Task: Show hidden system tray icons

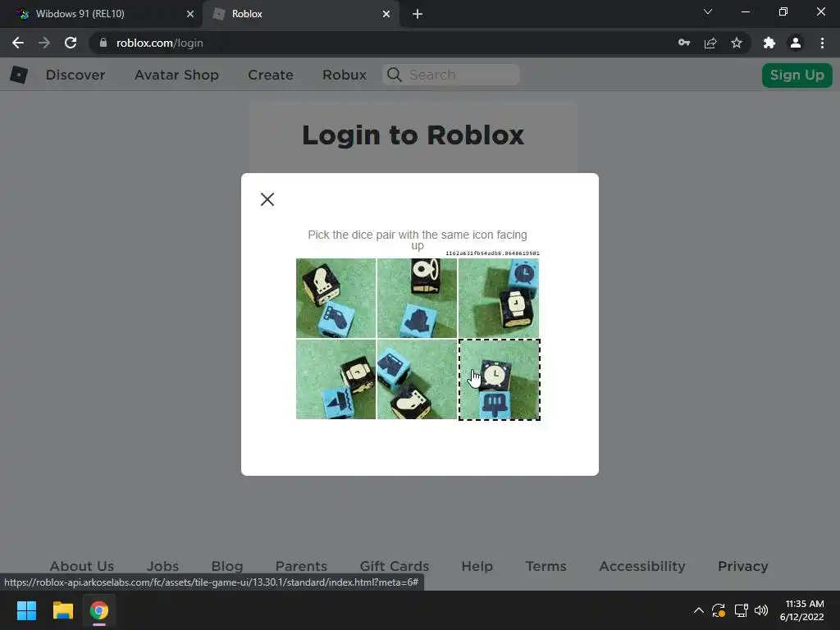Action: click(699, 610)
